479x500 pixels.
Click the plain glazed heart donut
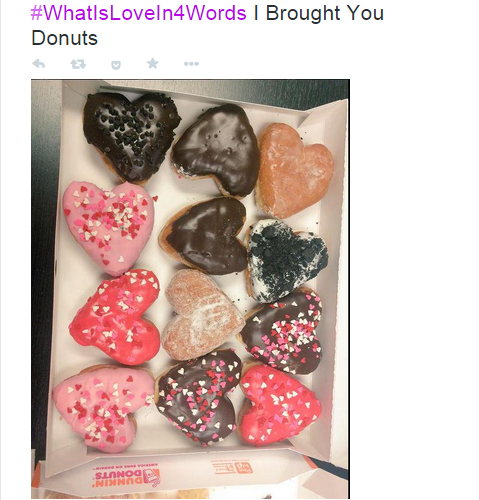click(294, 170)
